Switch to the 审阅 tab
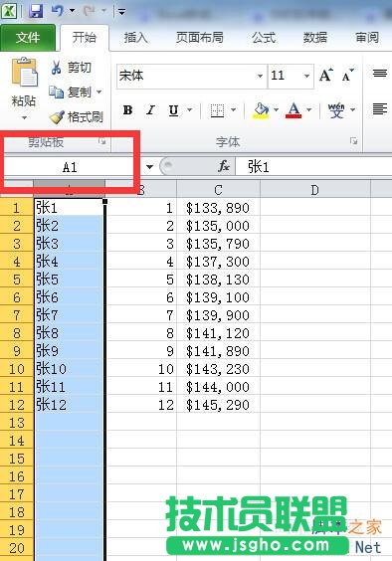 (x=367, y=37)
